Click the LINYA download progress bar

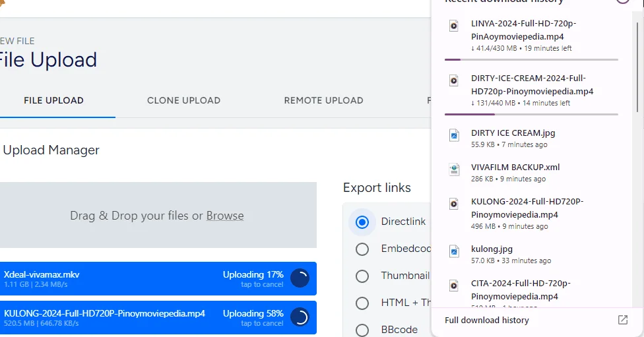[531, 59]
